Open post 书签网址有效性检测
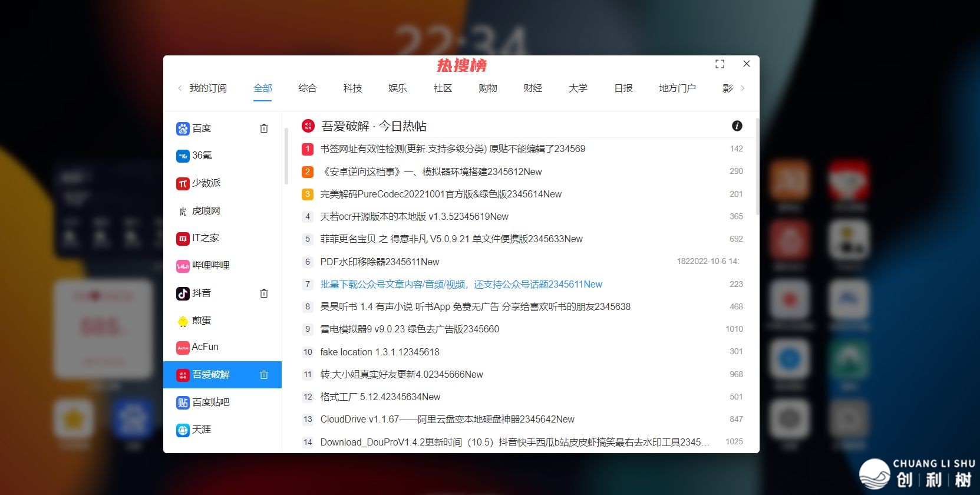Viewport: 980px width, 495px height. pos(453,149)
